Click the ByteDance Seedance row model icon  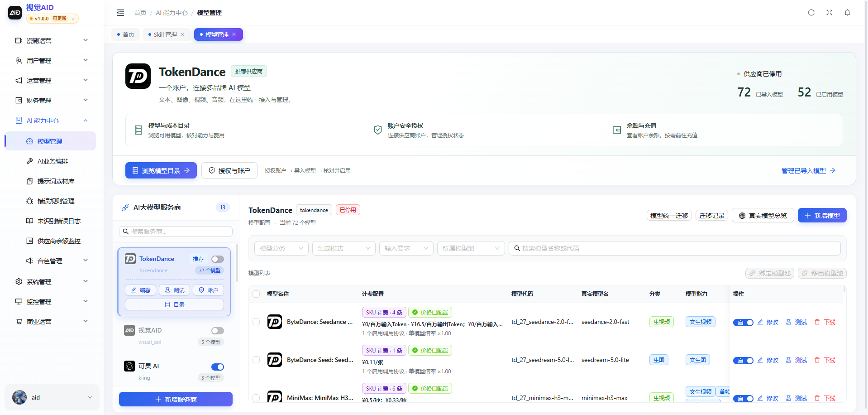point(275,322)
